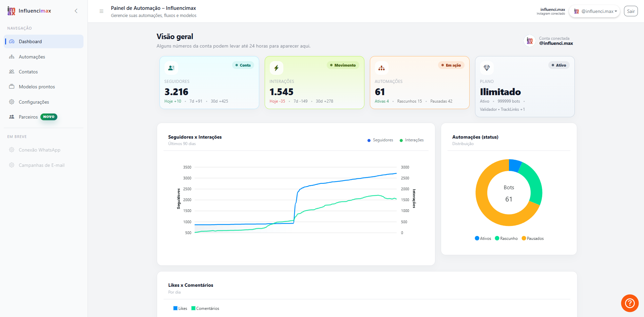Click the Seguidores card contact icon
644x317 pixels.
coord(171,68)
